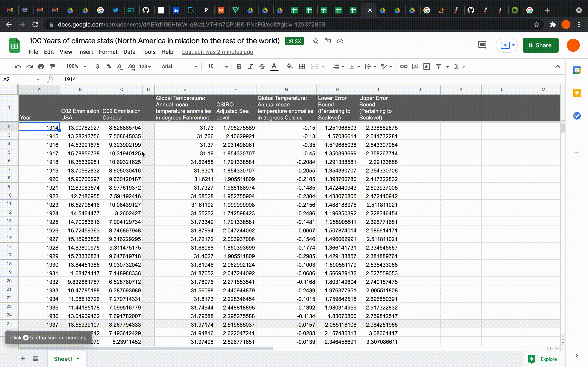This screenshot has width=588, height=367.
Task: Click the borders icon in toolbar
Action: tap(302, 66)
